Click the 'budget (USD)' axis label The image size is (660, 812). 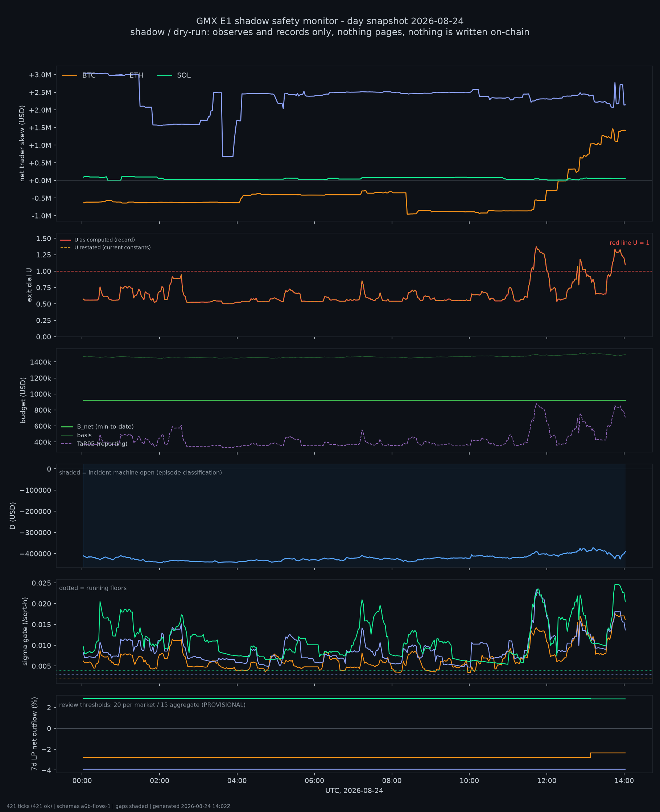point(23,400)
